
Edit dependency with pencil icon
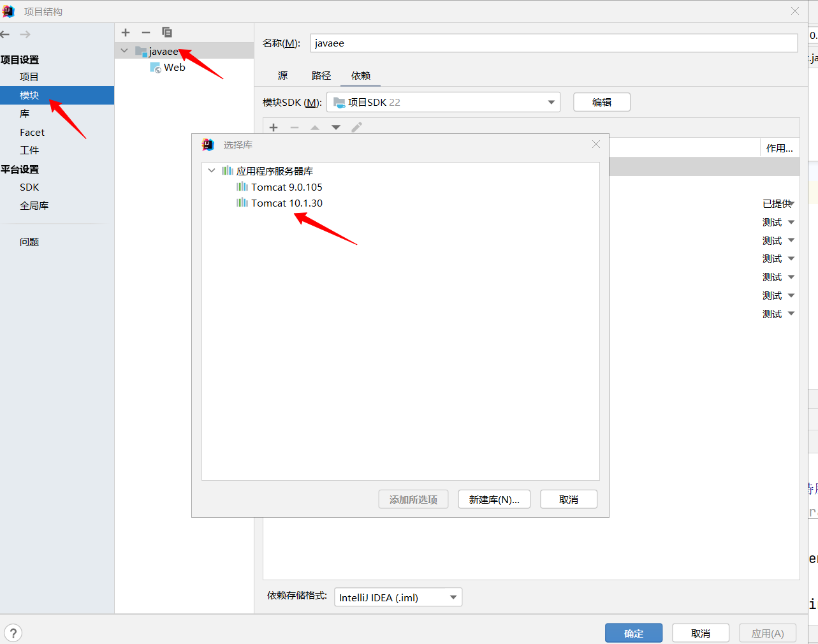coord(357,128)
